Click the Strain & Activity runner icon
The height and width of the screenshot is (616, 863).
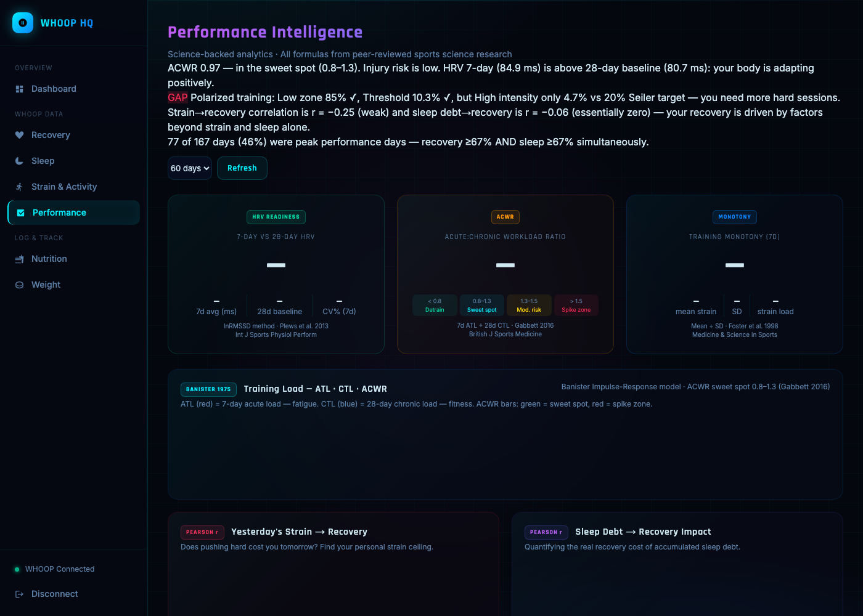point(19,187)
